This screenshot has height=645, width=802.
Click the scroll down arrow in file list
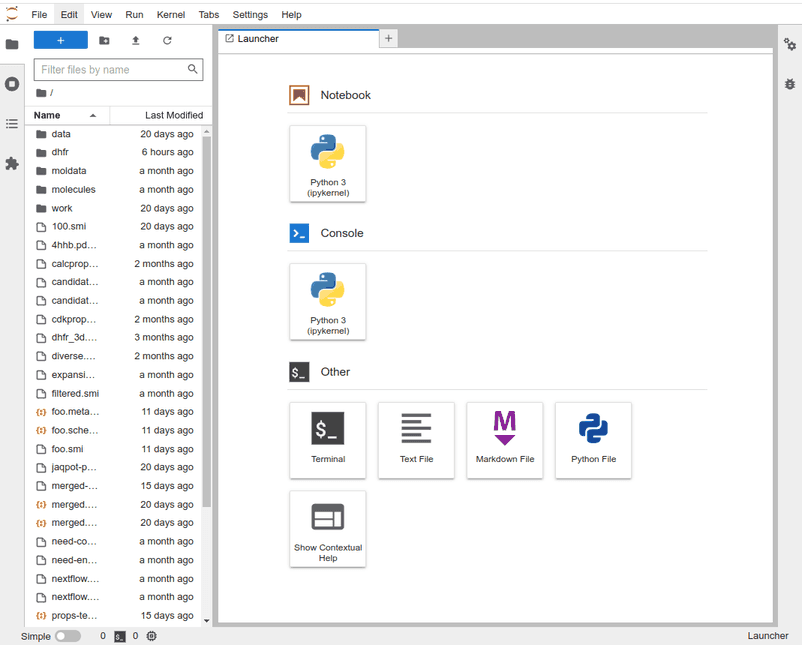pyautogui.click(x=207, y=621)
